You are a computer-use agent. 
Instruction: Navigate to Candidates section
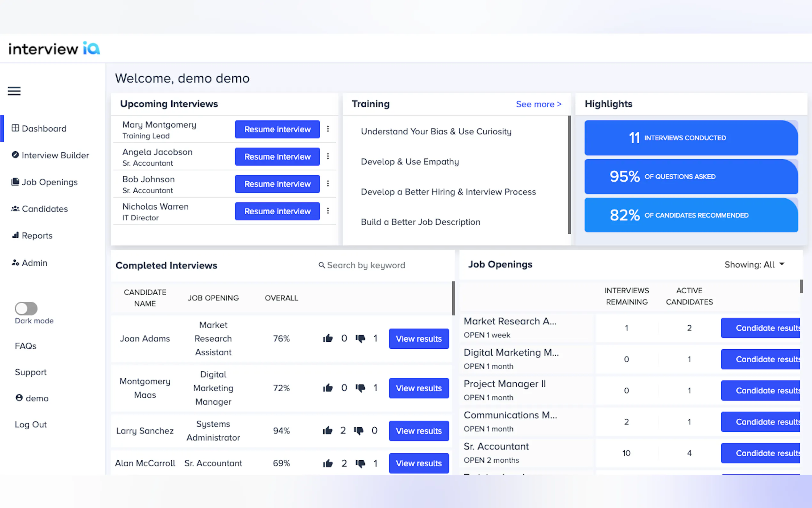(40, 209)
